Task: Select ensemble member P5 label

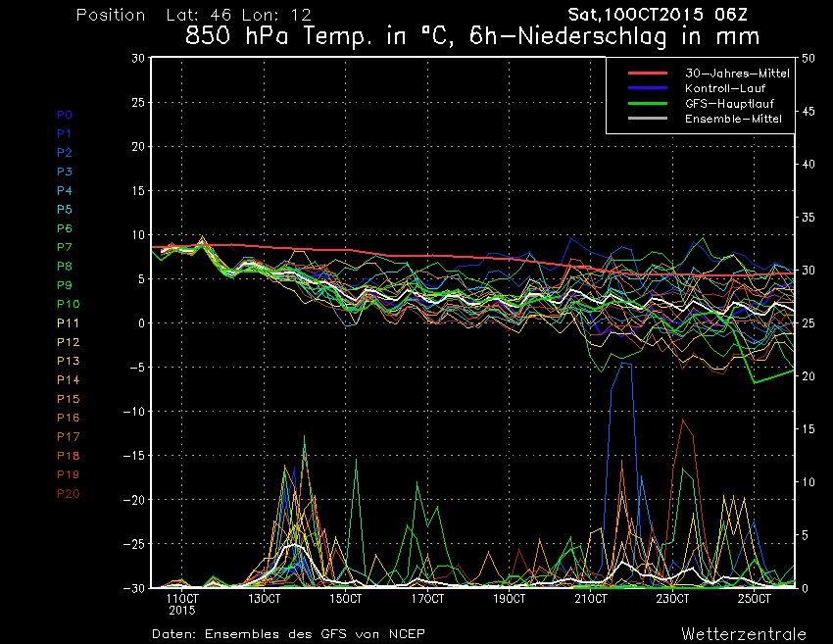Action: click(x=64, y=210)
